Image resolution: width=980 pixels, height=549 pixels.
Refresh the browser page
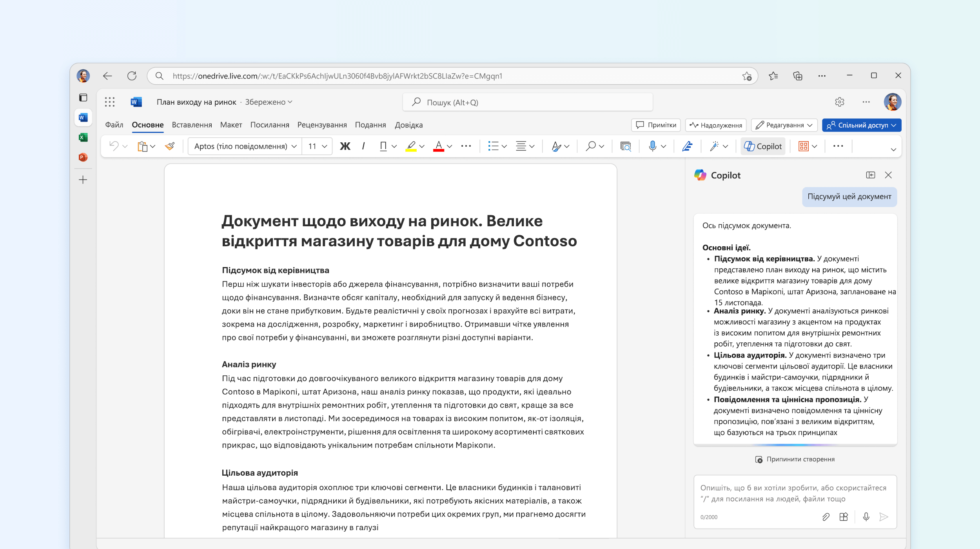click(x=132, y=76)
